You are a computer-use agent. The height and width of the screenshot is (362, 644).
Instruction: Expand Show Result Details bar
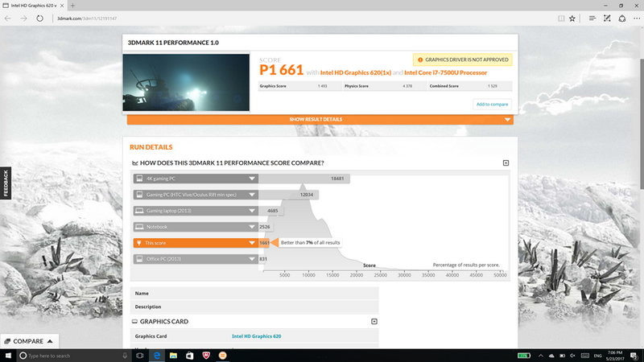[x=320, y=119]
